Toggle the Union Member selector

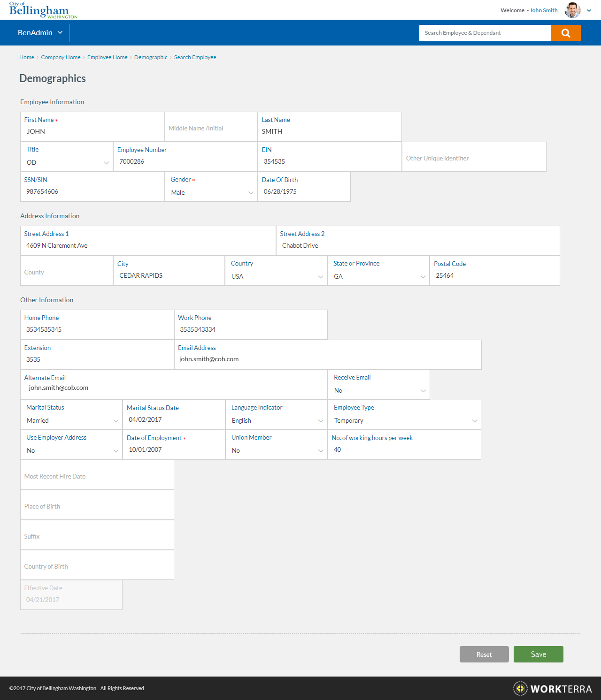click(277, 450)
